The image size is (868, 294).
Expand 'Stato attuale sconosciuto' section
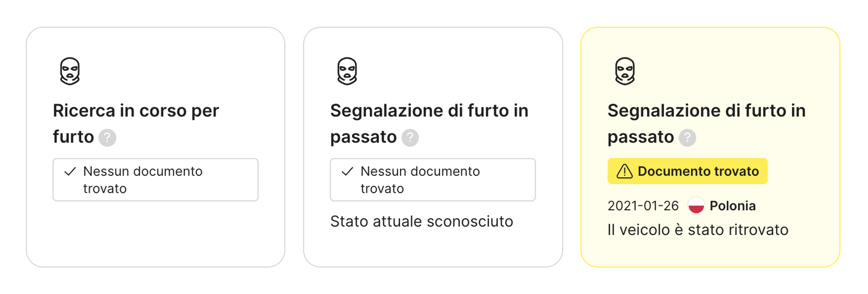point(422,222)
